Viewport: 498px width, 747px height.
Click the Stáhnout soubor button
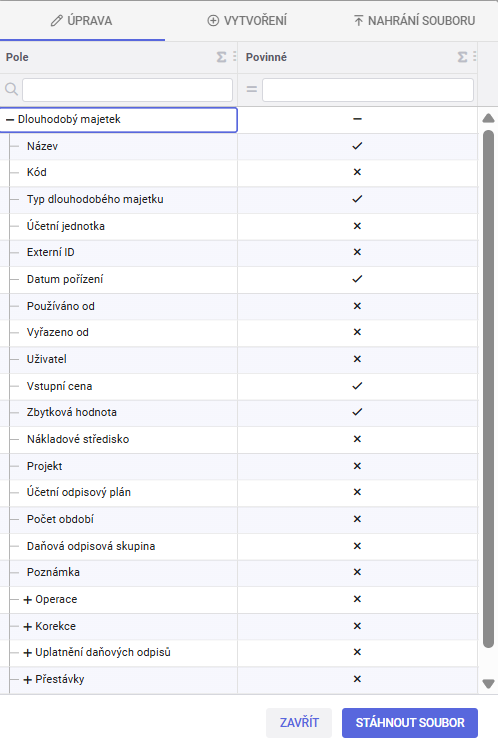pyautogui.click(x=410, y=723)
